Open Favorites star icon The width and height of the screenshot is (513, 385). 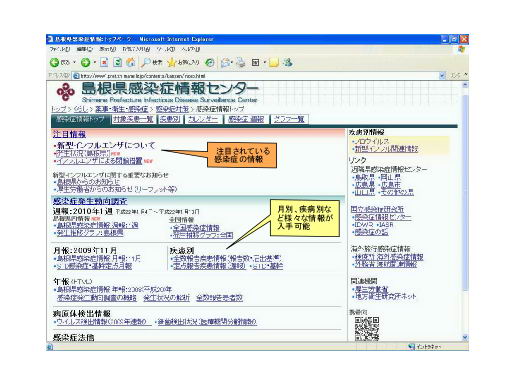pyautogui.click(x=172, y=62)
